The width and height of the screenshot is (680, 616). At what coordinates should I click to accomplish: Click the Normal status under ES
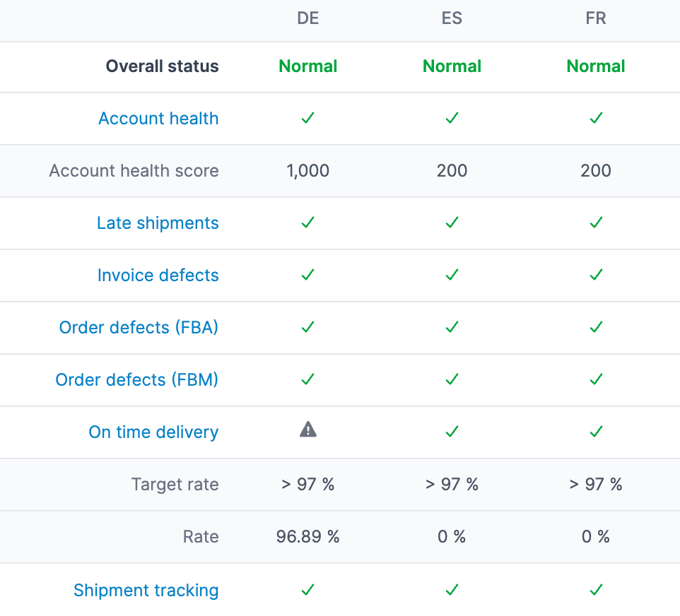pos(451,66)
